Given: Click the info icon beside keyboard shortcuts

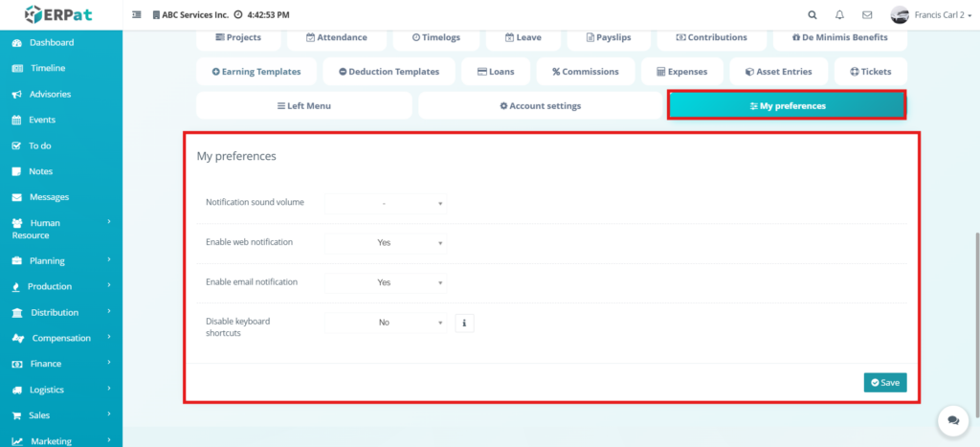Looking at the screenshot, I should (x=464, y=323).
